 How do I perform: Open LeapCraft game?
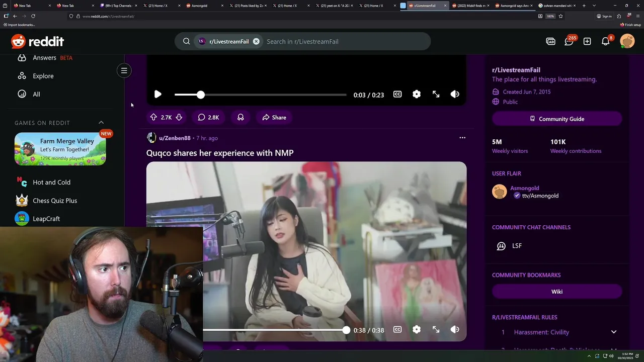tap(38, 219)
